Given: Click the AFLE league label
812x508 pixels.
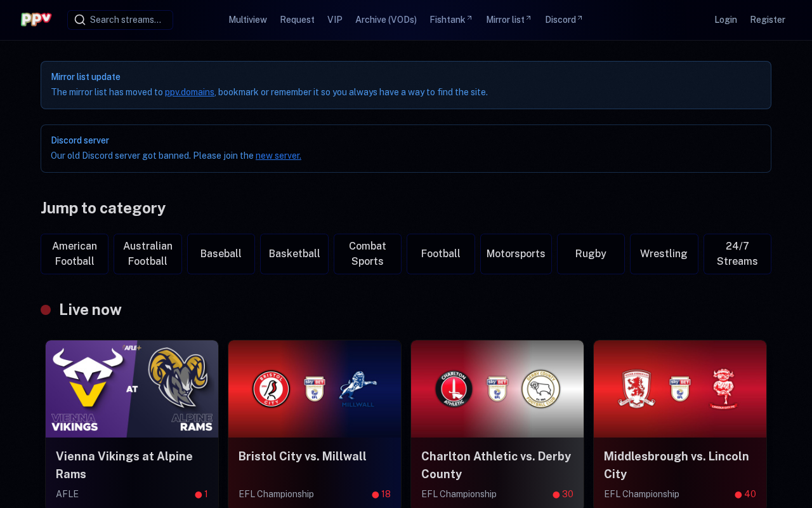Looking at the screenshot, I should pyautogui.click(x=67, y=494).
